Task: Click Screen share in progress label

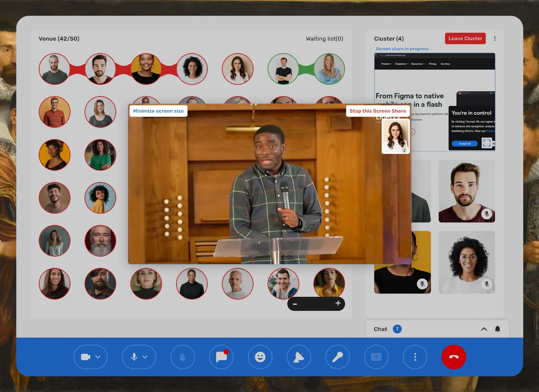Action: pyautogui.click(x=402, y=49)
